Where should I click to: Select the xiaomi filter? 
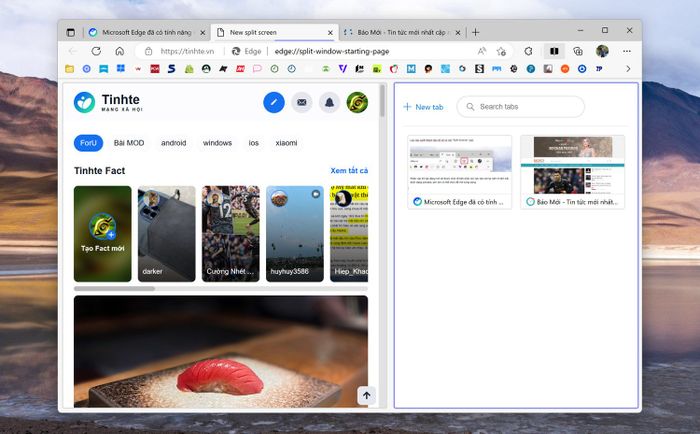pyautogui.click(x=286, y=143)
